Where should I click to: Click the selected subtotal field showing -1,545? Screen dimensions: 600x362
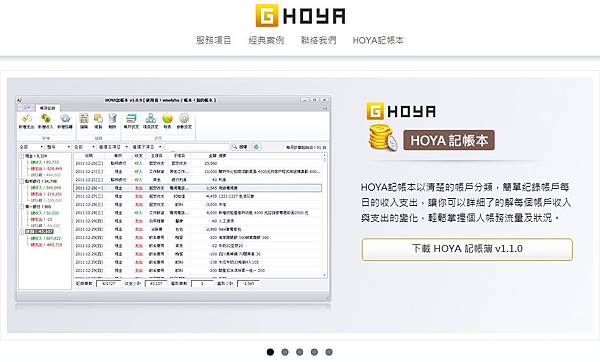click(x=248, y=284)
